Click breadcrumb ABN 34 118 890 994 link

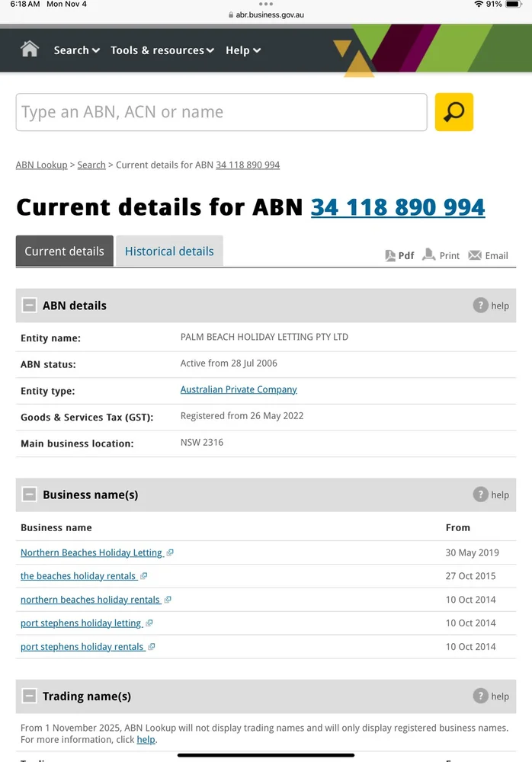point(248,165)
